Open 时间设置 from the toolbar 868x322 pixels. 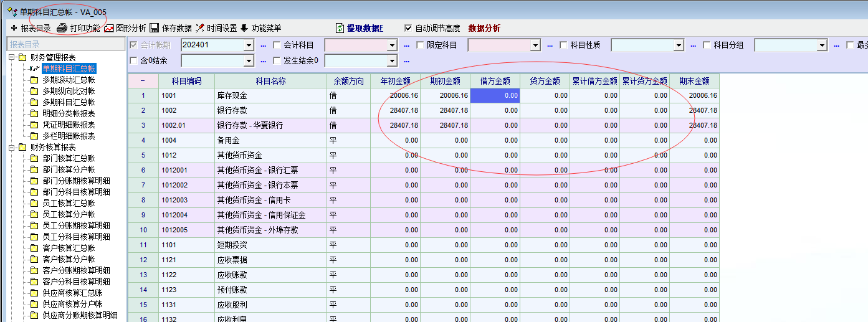pos(199,28)
